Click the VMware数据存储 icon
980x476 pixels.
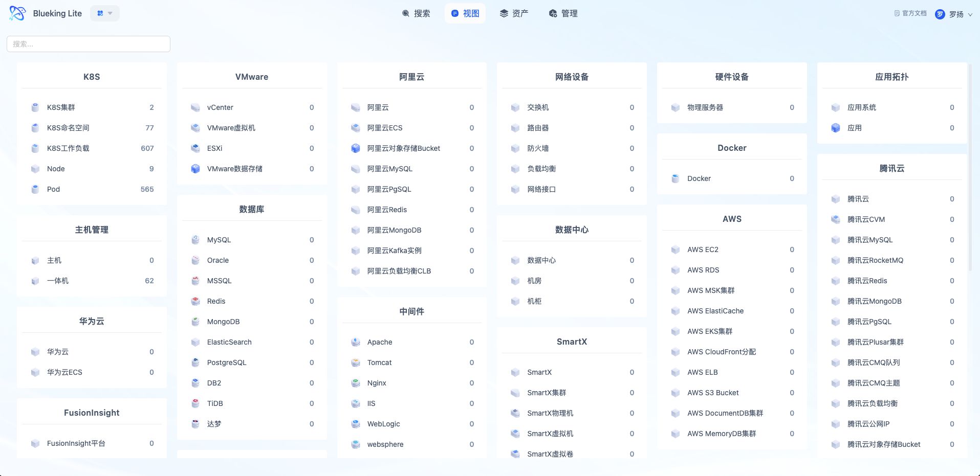[x=195, y=169]
